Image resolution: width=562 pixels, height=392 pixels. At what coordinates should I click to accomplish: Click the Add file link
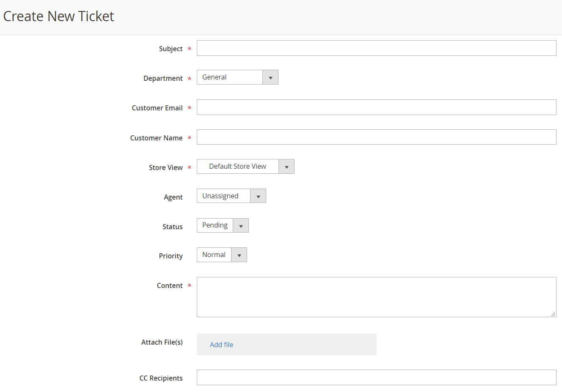tap(221, 345)
